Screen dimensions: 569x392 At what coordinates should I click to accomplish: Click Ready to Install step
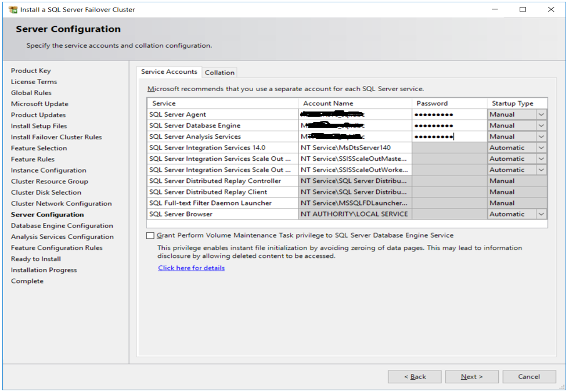point(35,259)
